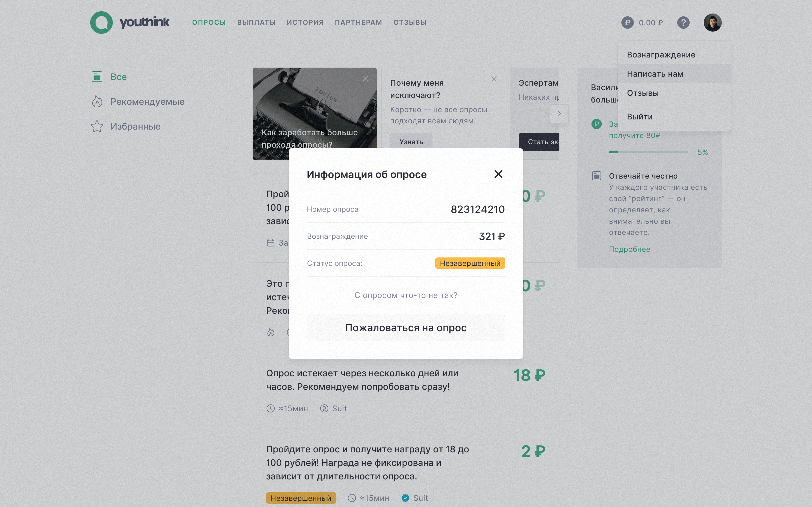Open the help question mark icon
Viewport: 812px width, 507px height.
tap(683, 23)
